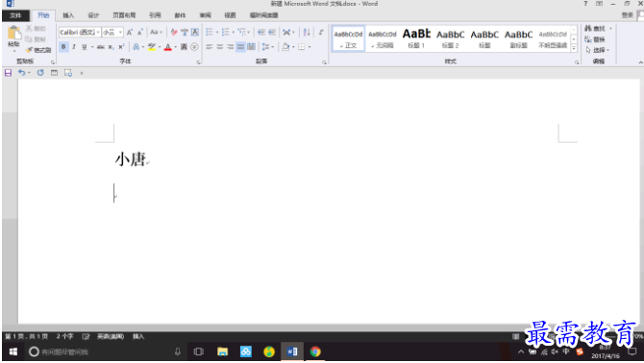This screenshot has height=363, width=644.
Task: Open the Select dropdown in editing group
Action: click(598, 50)
